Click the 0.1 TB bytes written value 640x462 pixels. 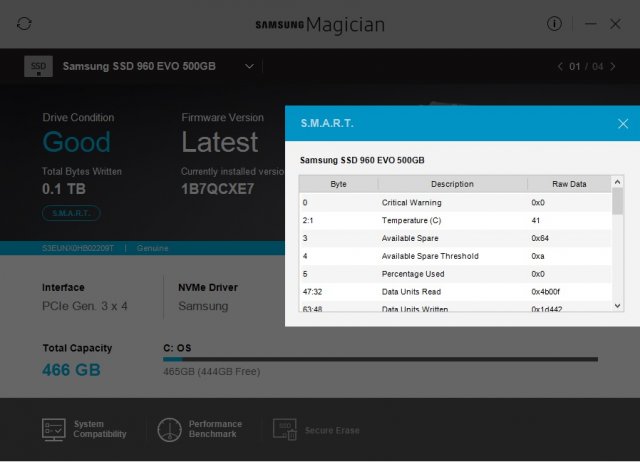coord(64,189)
